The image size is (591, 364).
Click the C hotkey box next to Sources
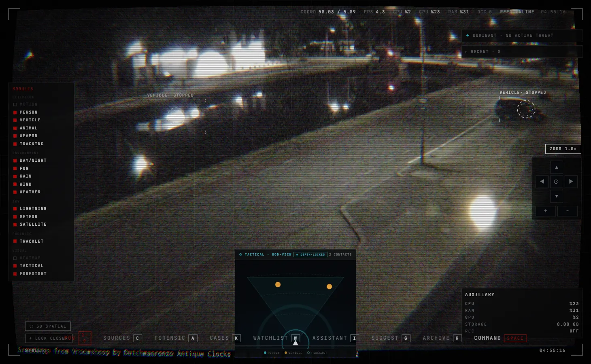point(138,338)
